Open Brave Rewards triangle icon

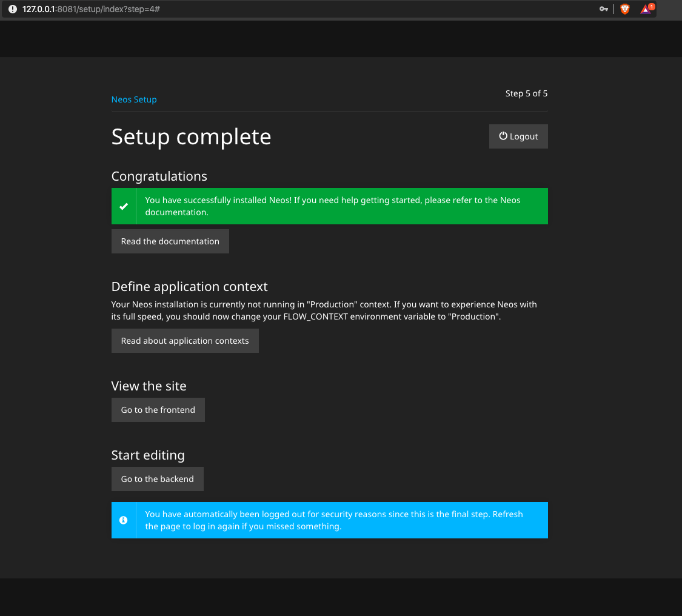[647, 8]
